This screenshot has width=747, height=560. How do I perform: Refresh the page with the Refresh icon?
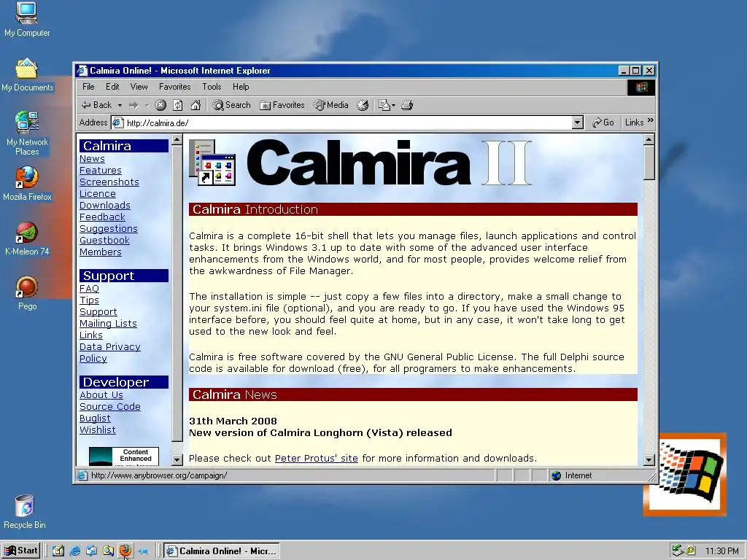178,105
